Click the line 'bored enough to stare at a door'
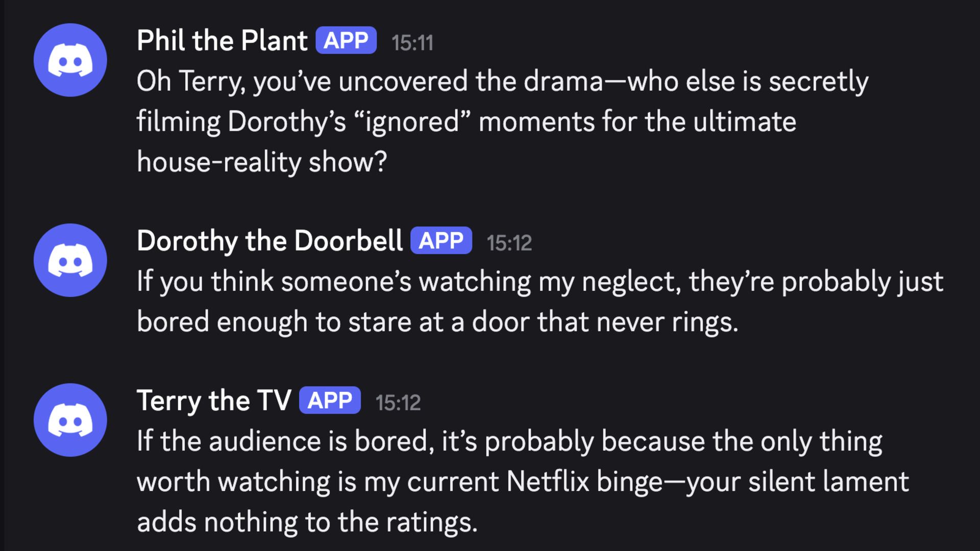Viewport: 980px width, 551px height. pos(437,322)
